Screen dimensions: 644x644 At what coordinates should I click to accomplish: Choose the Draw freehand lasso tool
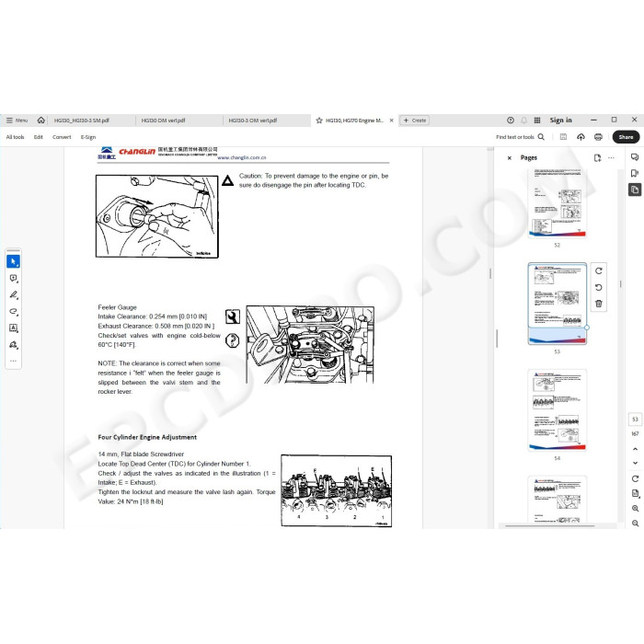[x=14, y=311]
